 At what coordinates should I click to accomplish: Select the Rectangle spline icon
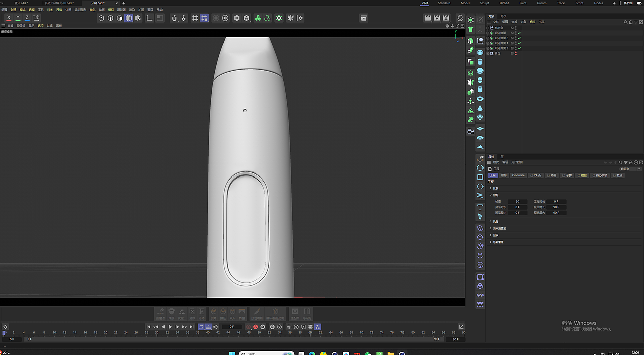click(x=480, y=177)
